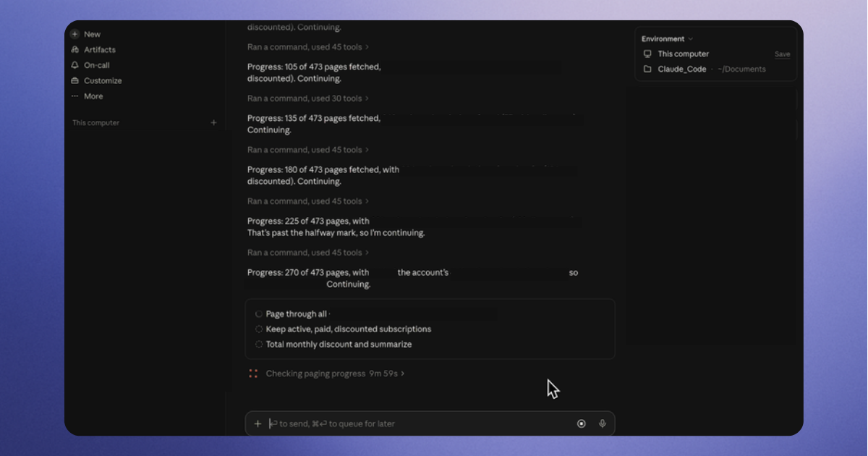Open the Artifacts icon in sidebar
Viewport: 868px width, 456px height.
coord(75,50)
